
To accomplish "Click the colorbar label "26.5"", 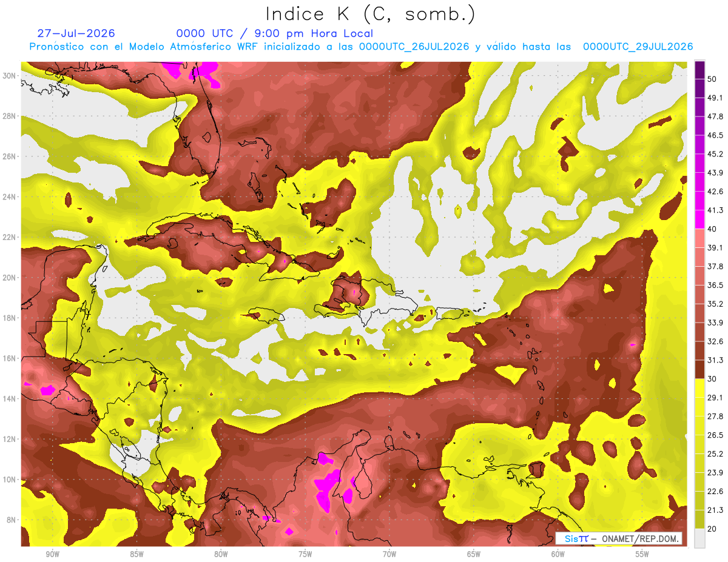I will (715, 435).
